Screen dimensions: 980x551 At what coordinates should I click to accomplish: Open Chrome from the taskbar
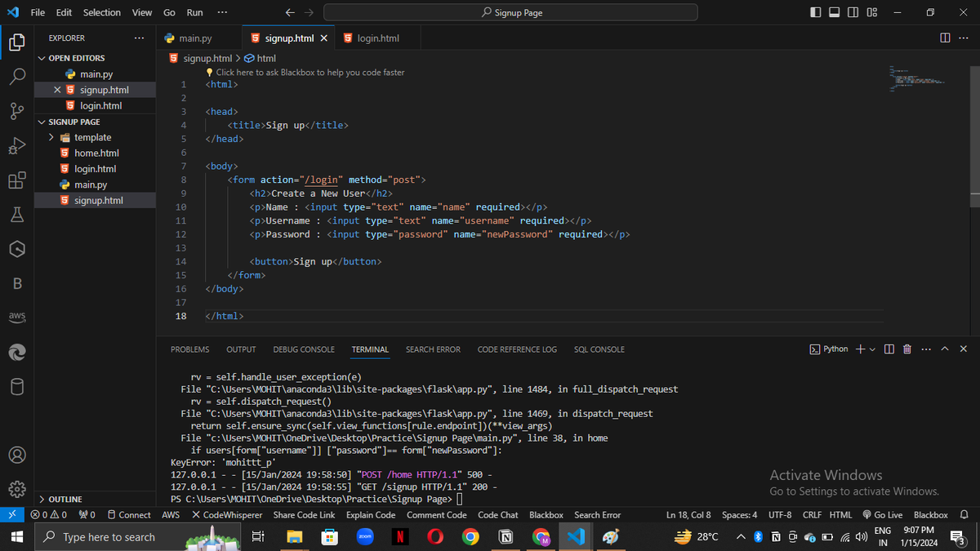470,536
